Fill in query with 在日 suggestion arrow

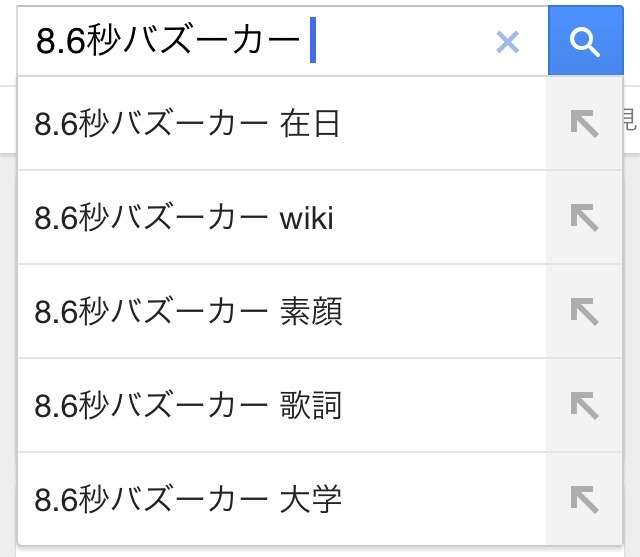pyautogui.click(x=584, y=123)
